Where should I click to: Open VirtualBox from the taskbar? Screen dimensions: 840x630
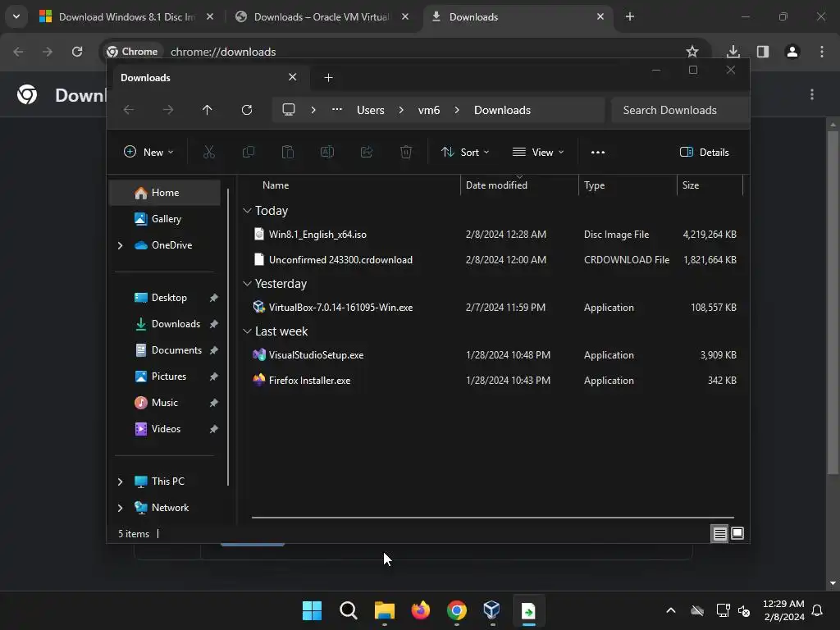(x=492, y=610)
